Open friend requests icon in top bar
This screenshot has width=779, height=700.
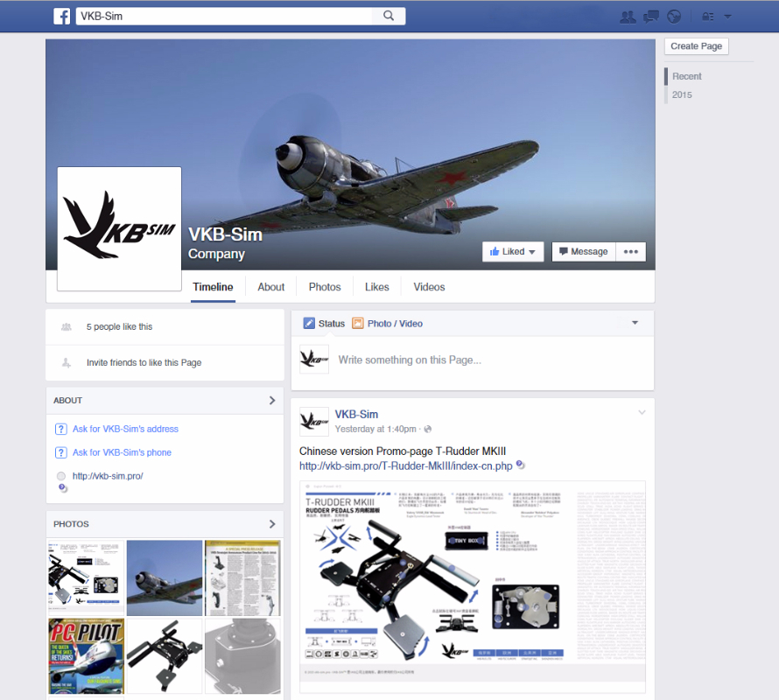(x=628, y=17)
